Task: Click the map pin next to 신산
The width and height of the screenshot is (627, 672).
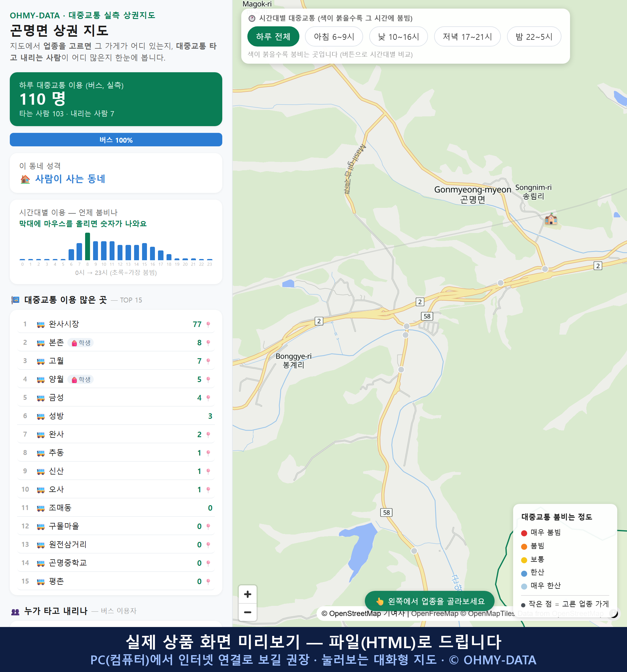Action: tap(208, 471)
